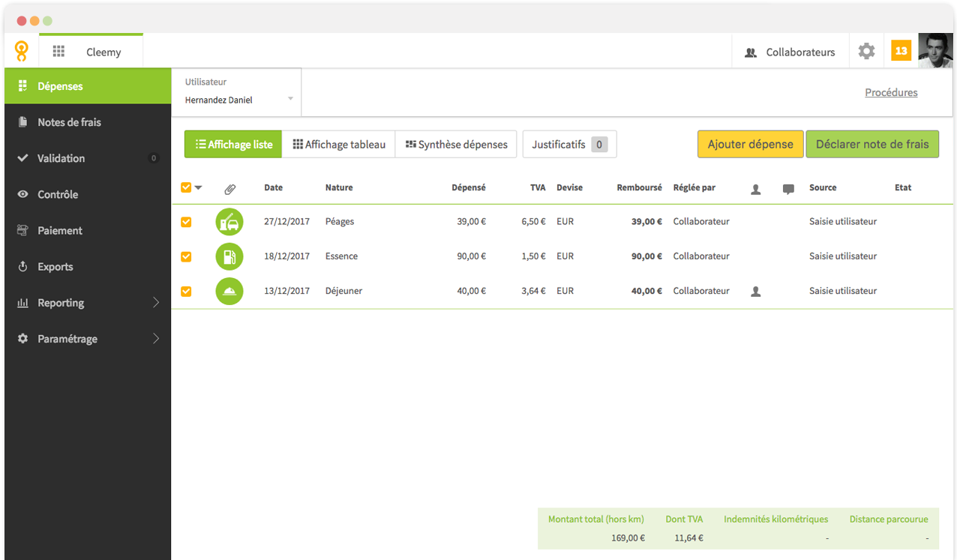
Task: Click the Validation checkmark icon
Action: tap(22, 158)
